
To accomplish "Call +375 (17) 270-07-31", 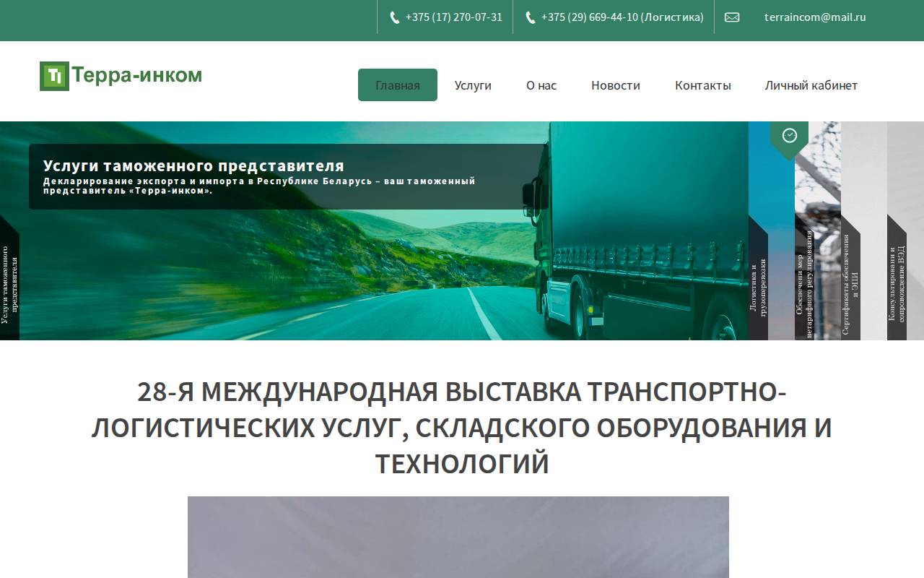I will (453, 17).
